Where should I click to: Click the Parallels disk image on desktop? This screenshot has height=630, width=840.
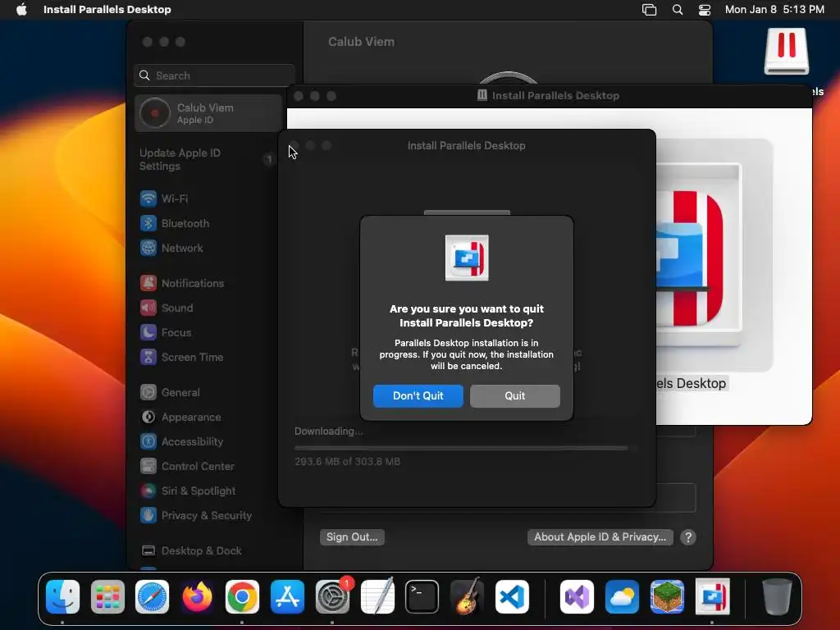(787, 52)
